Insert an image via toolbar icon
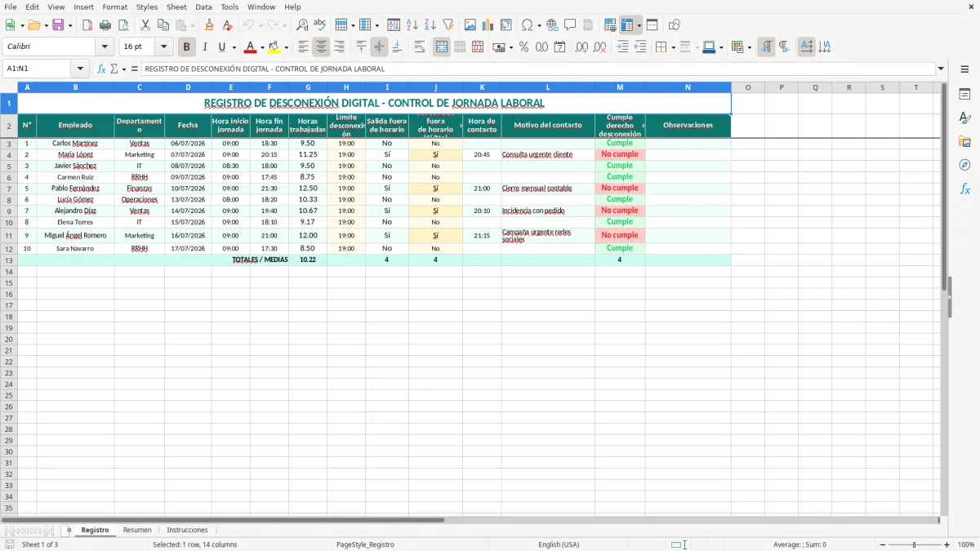Viewport: 980px width, 551px height. [x=470, y=25]
